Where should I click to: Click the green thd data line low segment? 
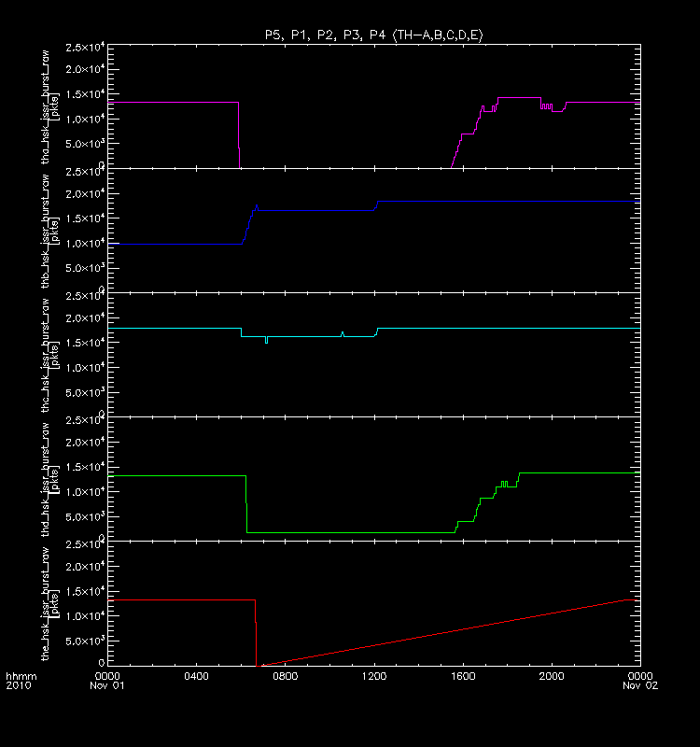(x=351, y=532)
